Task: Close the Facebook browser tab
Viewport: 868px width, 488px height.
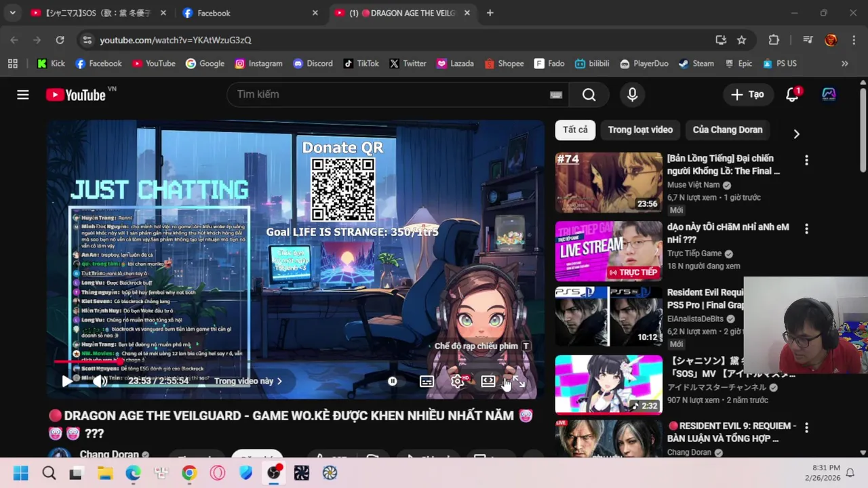Action: click(x=315, y=13)
